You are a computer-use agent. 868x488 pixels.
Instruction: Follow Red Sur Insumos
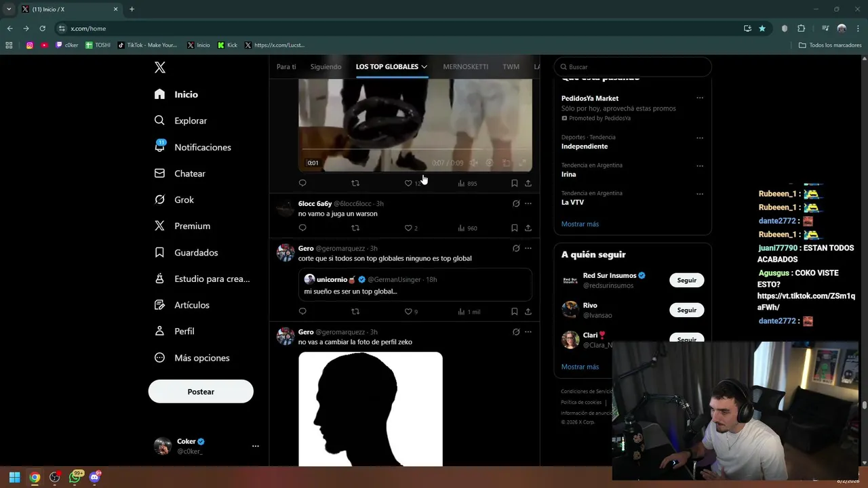pos(686,280)
